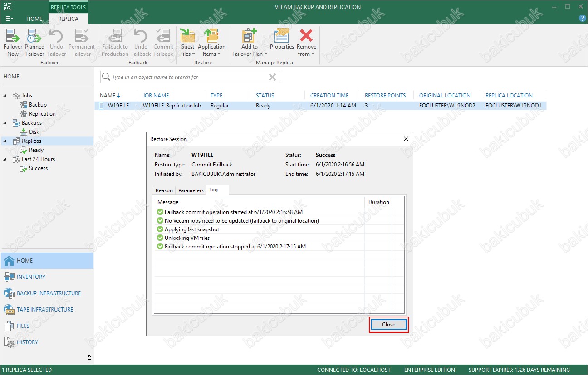Click the help question mark icon
The width and height of the screenshot is (588, 375).
pyautogui.click(x=583, y=19)
